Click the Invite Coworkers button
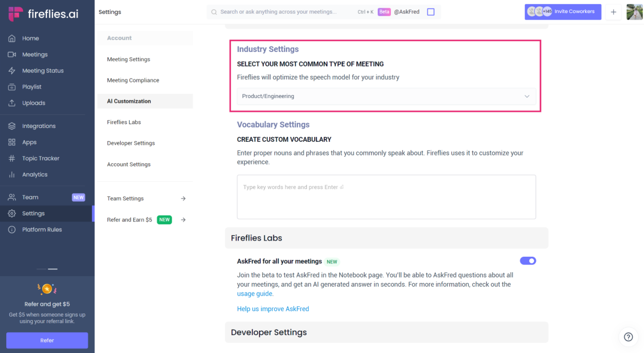Viewport: 644px width, 353px height. click(x=563, y=12)
